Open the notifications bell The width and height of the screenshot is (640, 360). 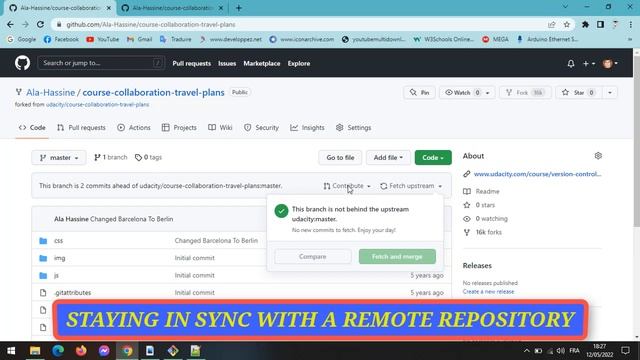click(x=571, y=64)
